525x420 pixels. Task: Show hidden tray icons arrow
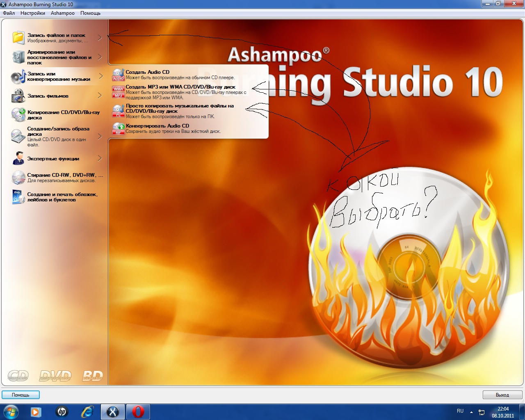pyautogui.click(x=471, y=412)
